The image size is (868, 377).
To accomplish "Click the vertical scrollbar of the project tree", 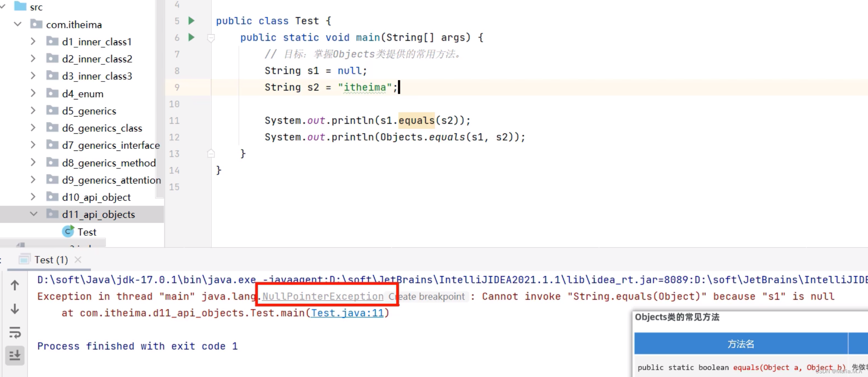I will [160, 99].
